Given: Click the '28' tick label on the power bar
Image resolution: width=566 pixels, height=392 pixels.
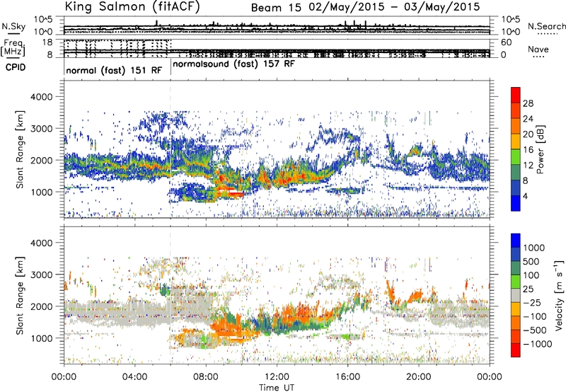Looking at the screenshot, I should pyautogui.click(x=528, y=103).
